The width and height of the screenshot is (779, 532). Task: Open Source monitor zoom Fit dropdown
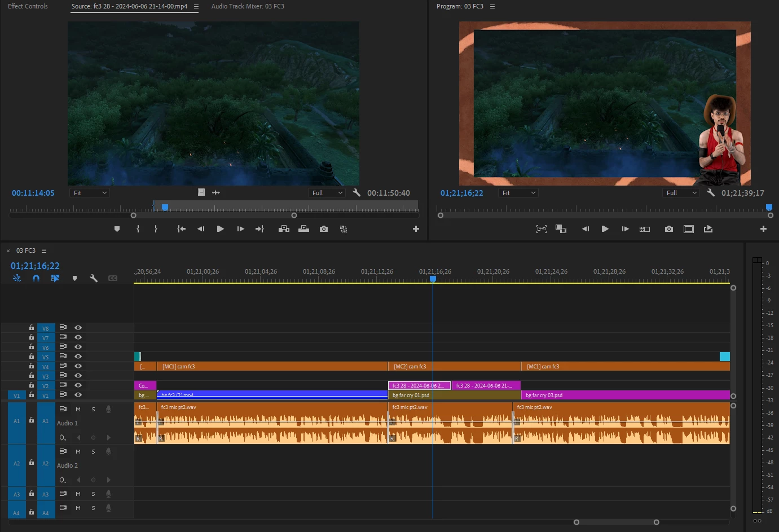tap(89, 193)
